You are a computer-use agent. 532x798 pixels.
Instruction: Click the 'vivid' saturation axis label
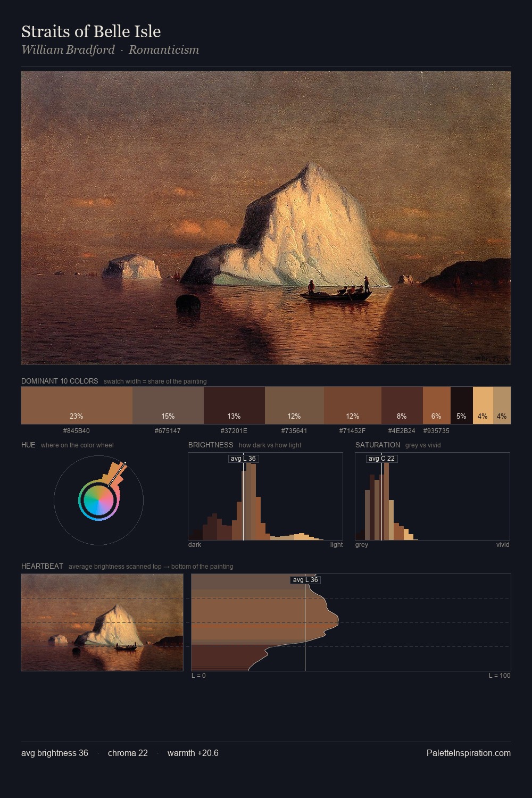point(503,545)
